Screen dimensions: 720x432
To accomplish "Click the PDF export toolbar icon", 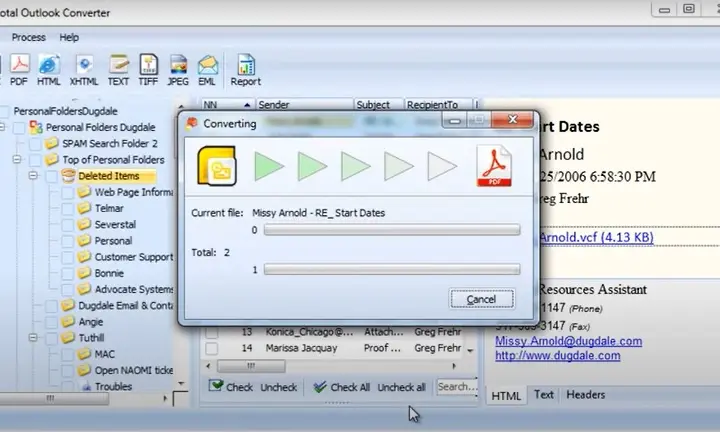I will [x=18, y=68].
